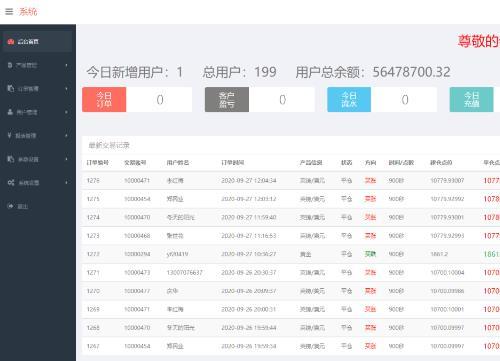
Task: Open the 用户管理 person icon
Action: point(10,112)
